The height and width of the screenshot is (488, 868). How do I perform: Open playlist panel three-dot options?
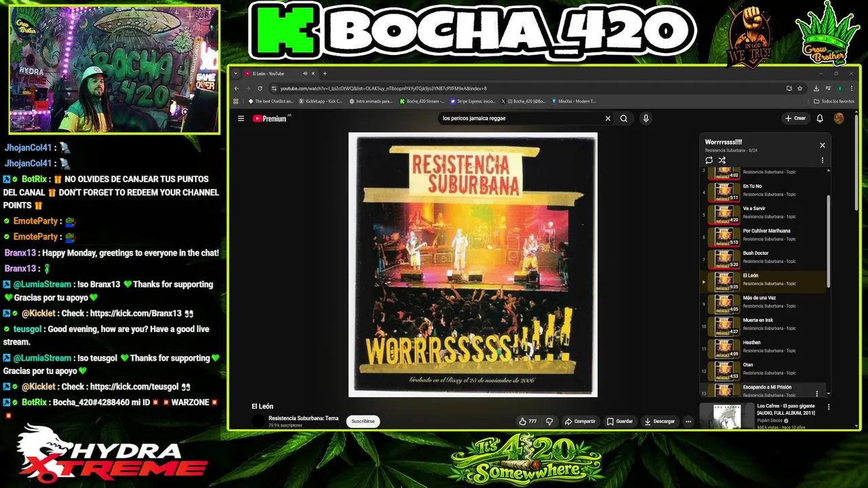click(823, 161)
